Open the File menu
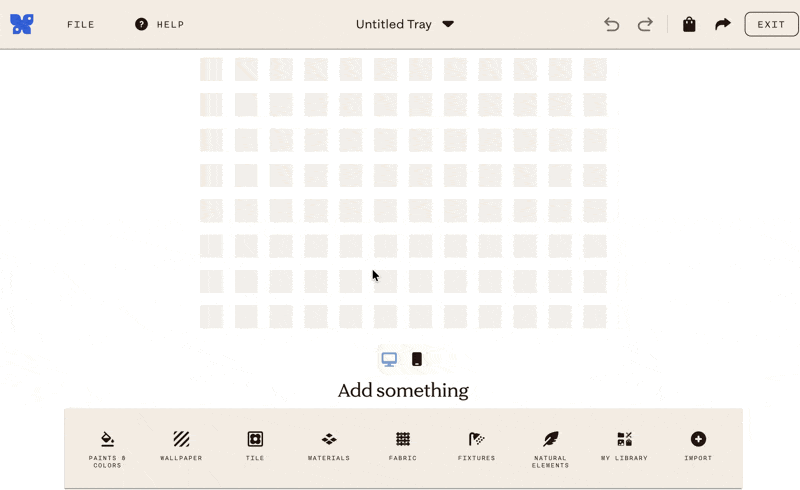800x490 pixels. 81,24
